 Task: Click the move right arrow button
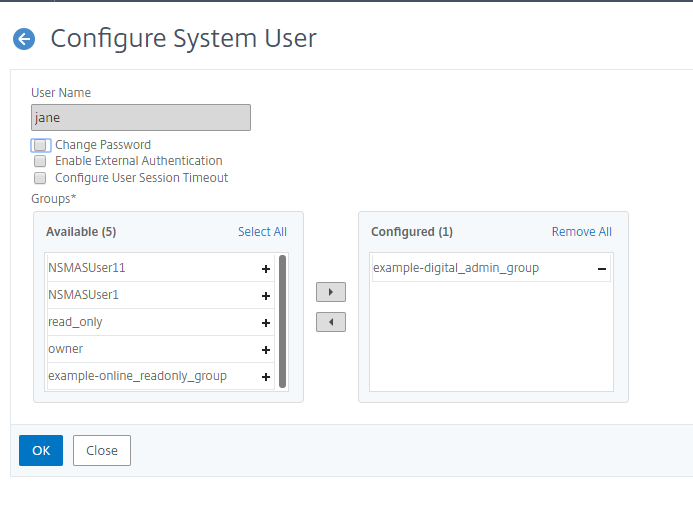click(330, 293)
